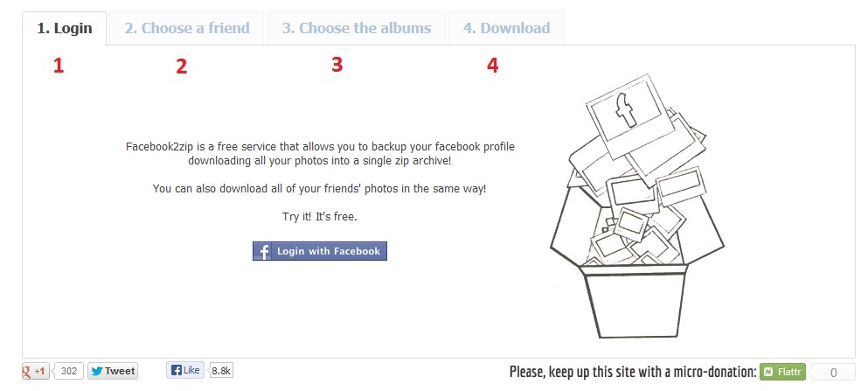Click the 302 Google +1 count bubble
This screenshot has width=868, height=391.
71,371
